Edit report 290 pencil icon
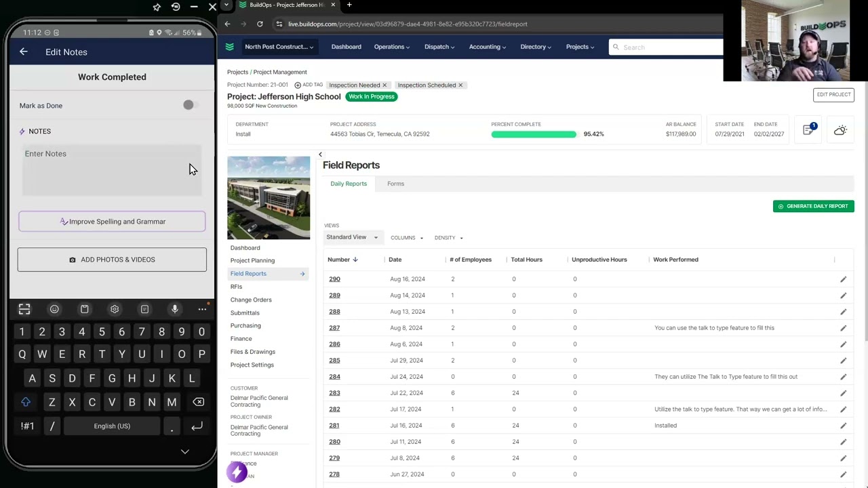Viewport: 868px width, 488px height. tap(844, 279)
